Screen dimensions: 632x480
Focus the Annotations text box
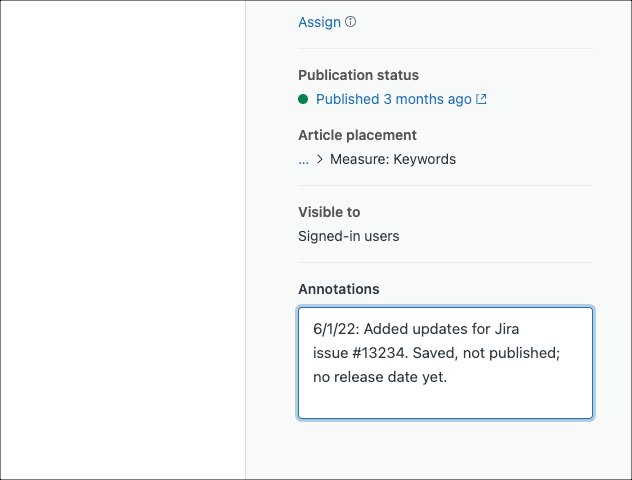coord(445,362)
